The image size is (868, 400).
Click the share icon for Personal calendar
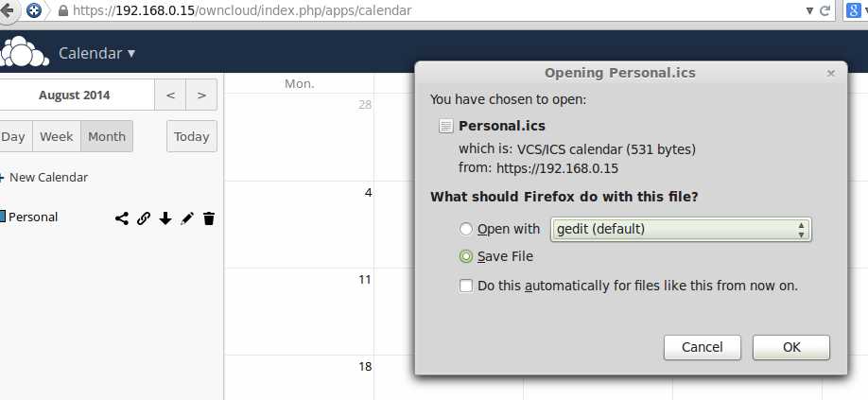(x=122, y=218)
